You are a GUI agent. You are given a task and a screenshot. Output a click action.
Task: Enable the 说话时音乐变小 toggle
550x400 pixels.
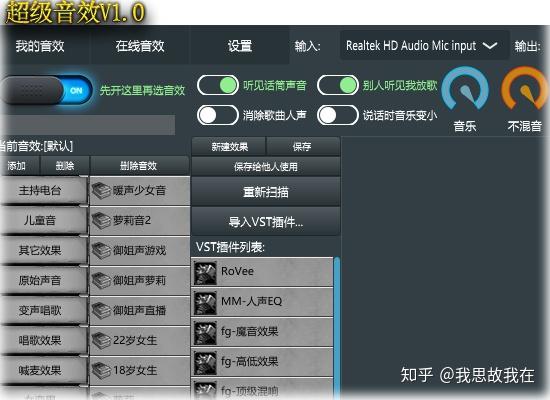tap(338, 115)
